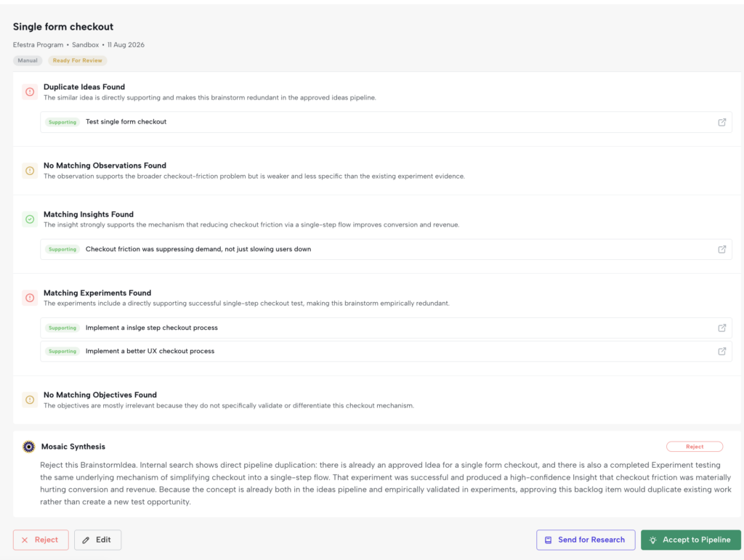
Task: Click the red alert icon beside Duplicate Ideas Found
Action: coord(30,92)
